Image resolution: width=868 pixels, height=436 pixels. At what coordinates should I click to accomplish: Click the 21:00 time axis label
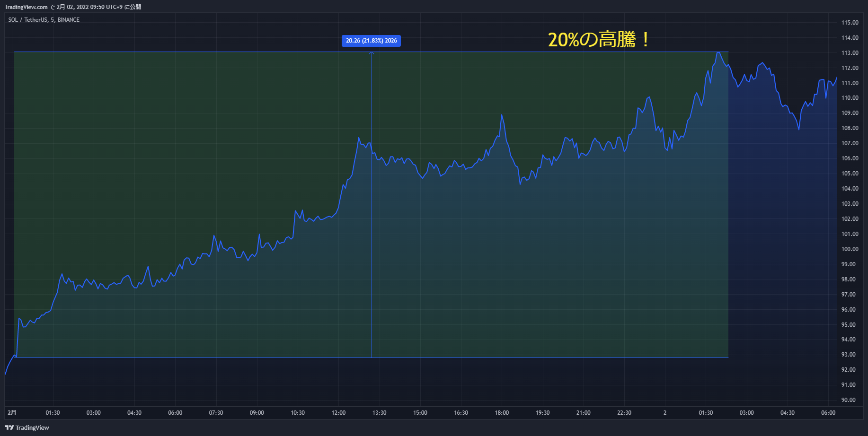coord(584,413)
